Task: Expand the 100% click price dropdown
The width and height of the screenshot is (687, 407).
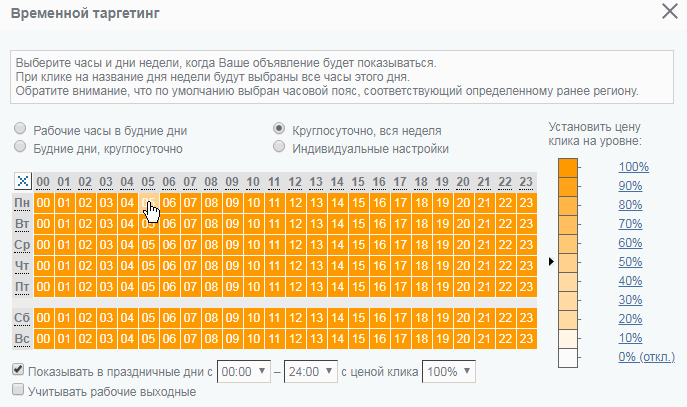Action: pyautogui.click(x=449, y=372)
